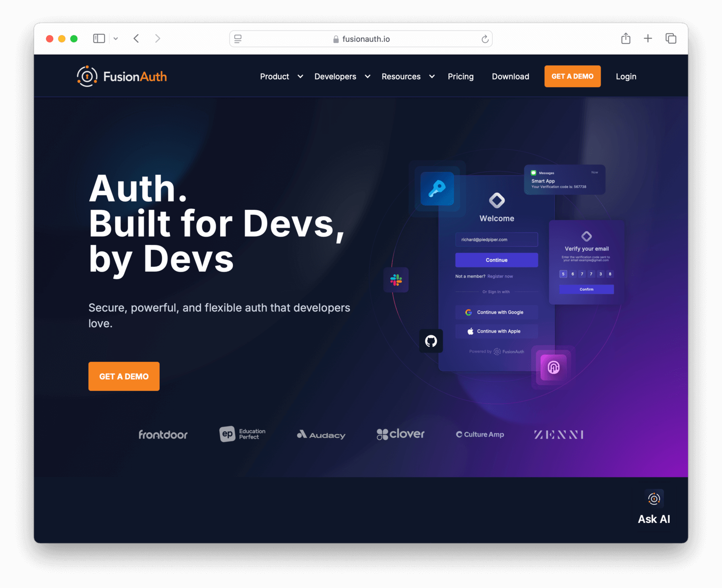Choose Continue with Google
Image resolution: width=722 pixels, height=588 pixels.
click(x=496, y=312)
